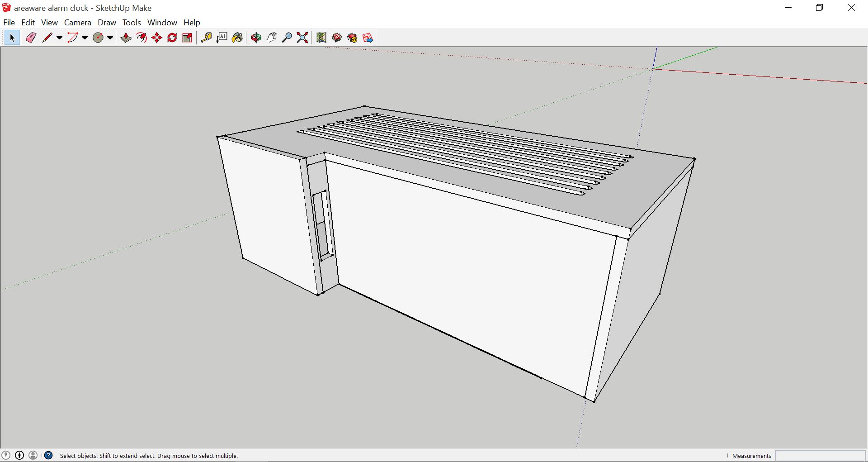Activate the Push/Pull tool
868x462 pixels.
pyautogui.click(x=126, y=38)
